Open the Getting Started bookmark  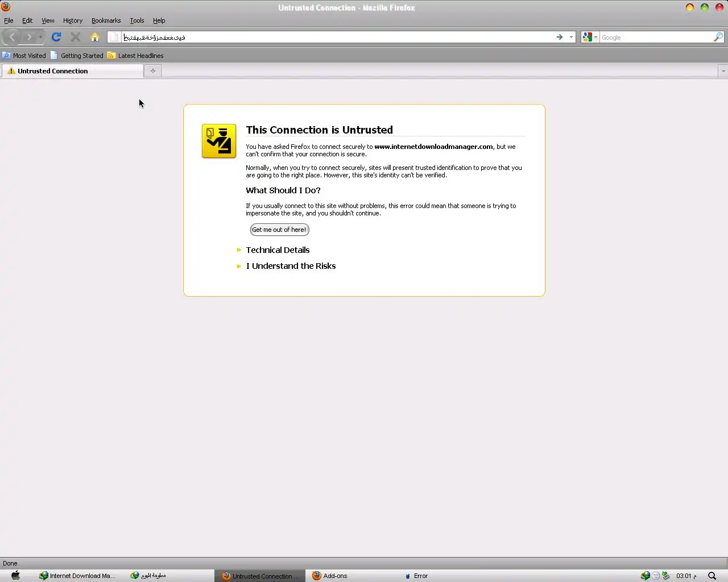(77, 56)
